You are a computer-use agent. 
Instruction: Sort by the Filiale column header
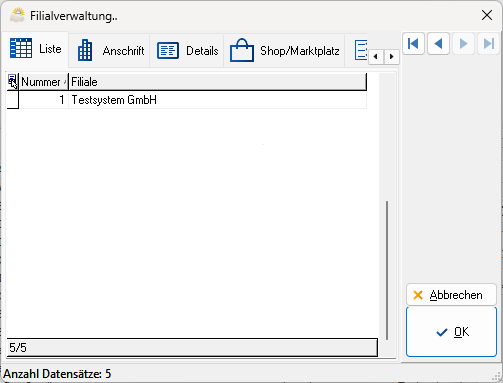(x=218, y=82)
